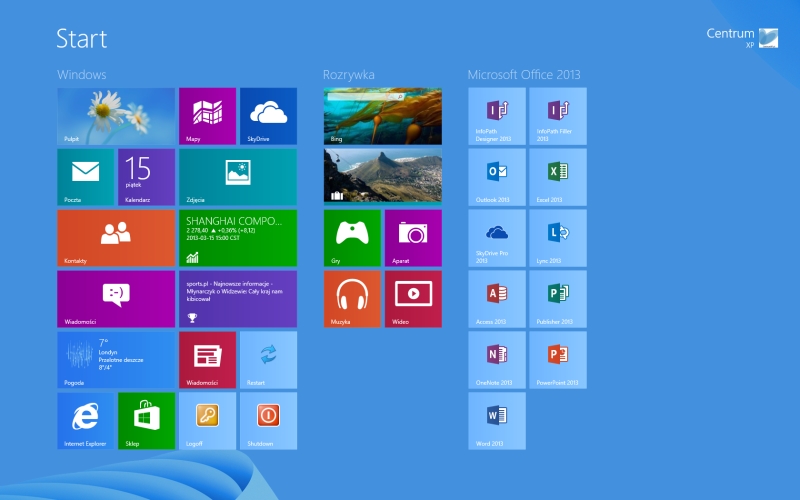Open the Gry games tile
The image size is (800, 500).
pos(352,238)
